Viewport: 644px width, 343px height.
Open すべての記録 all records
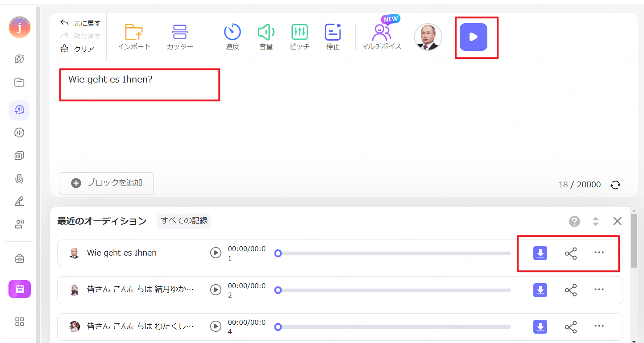pos(184,221)
